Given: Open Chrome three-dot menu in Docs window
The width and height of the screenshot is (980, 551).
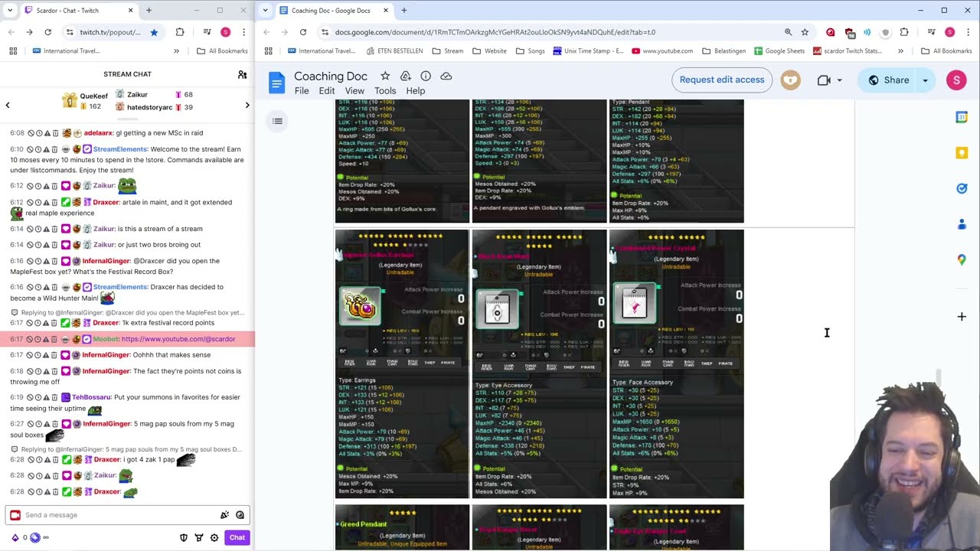Looking at the screenshot, I should point(968,32).
